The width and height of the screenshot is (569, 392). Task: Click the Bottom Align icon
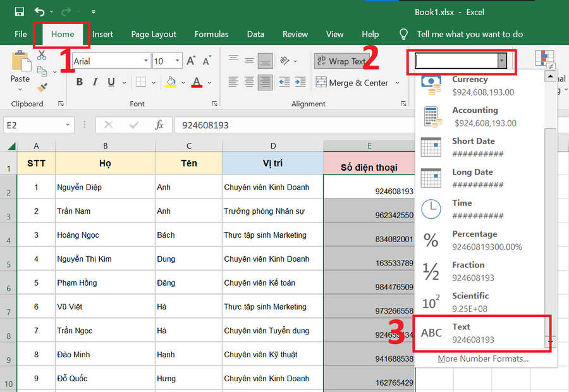point(266,61)
